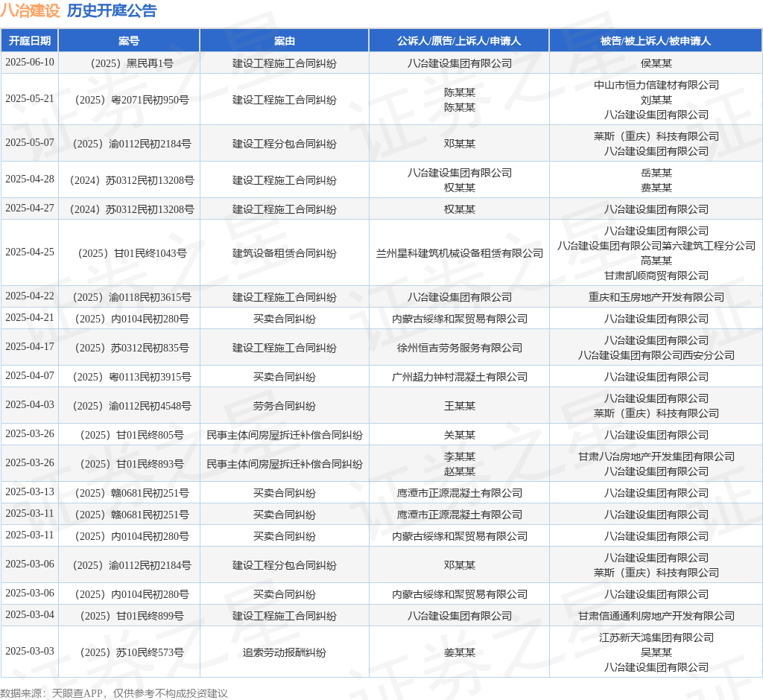Click defendant 中山市恒力信建材有限公司
This screenshot has height=700, width=763.
[x=656, y=85]
